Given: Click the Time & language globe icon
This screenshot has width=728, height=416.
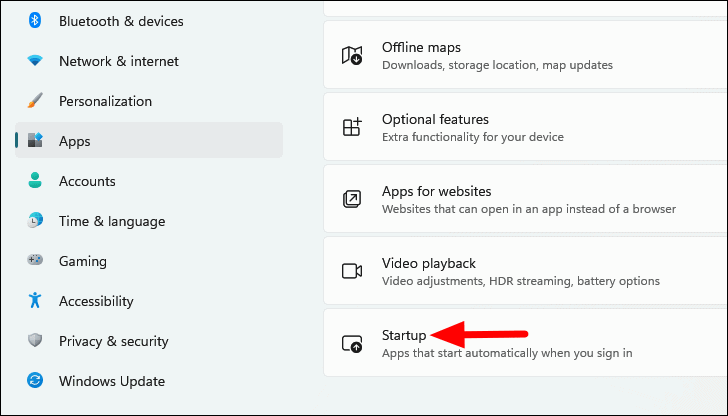Looking at the screenshot, I should point(35,221).
